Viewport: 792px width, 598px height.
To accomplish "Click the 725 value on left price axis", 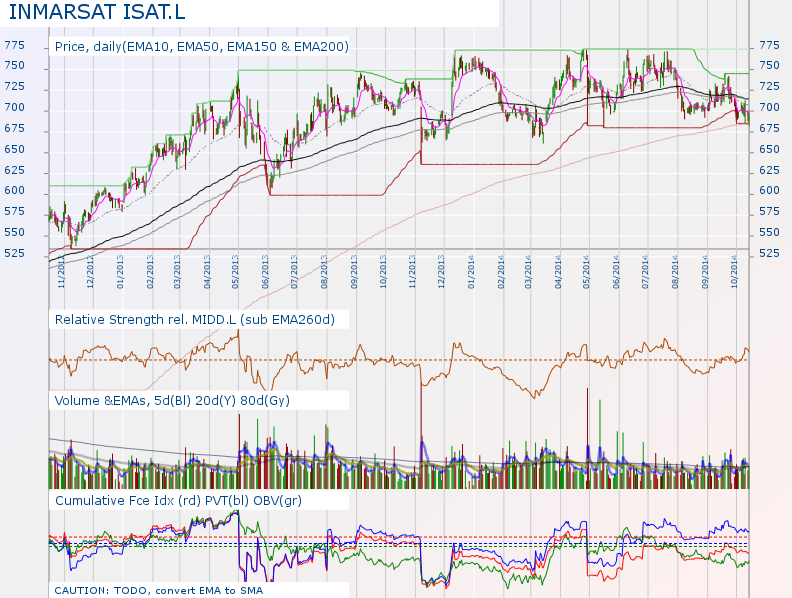I will (x=14, y=87).
